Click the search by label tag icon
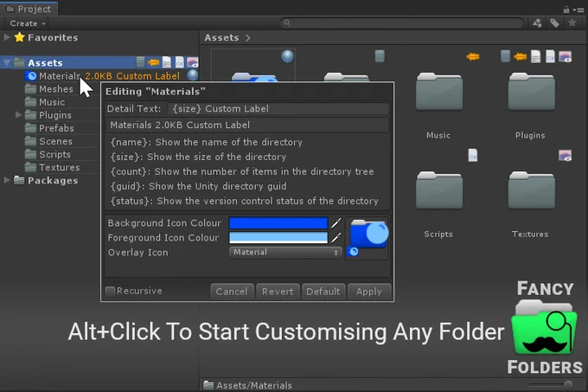This screenshot has width=588, height=392. (554, 23)
